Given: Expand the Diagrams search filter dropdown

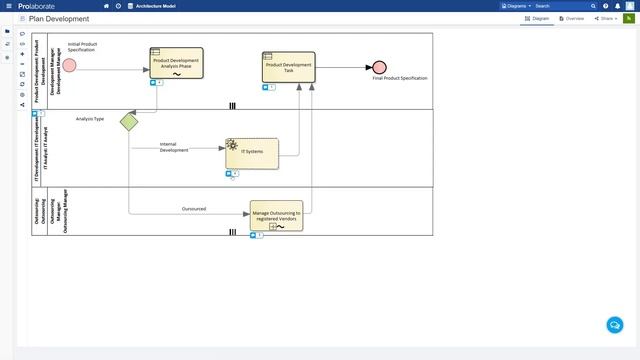Looking at the screenshot, I should [516, 6].
